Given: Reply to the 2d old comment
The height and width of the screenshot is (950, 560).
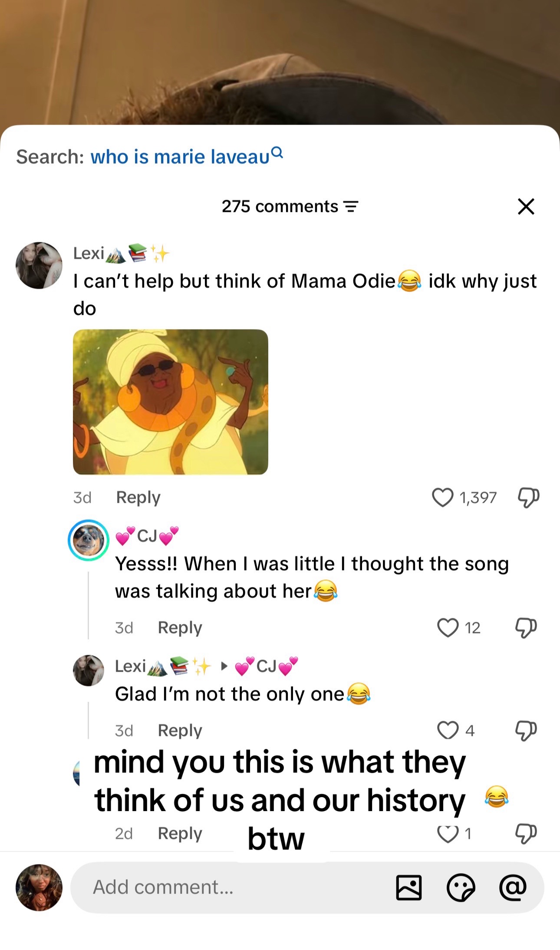Looking at the screenshot, I should pos(180,834).
